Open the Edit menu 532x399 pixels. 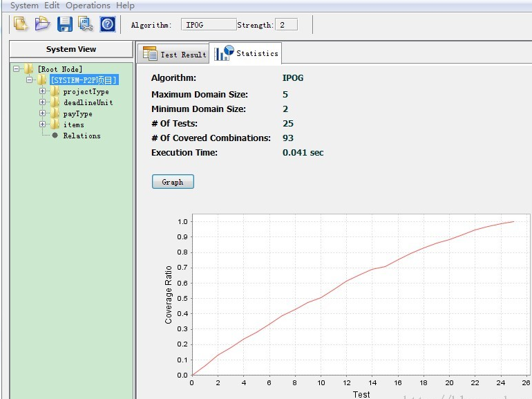coord(52,6)
